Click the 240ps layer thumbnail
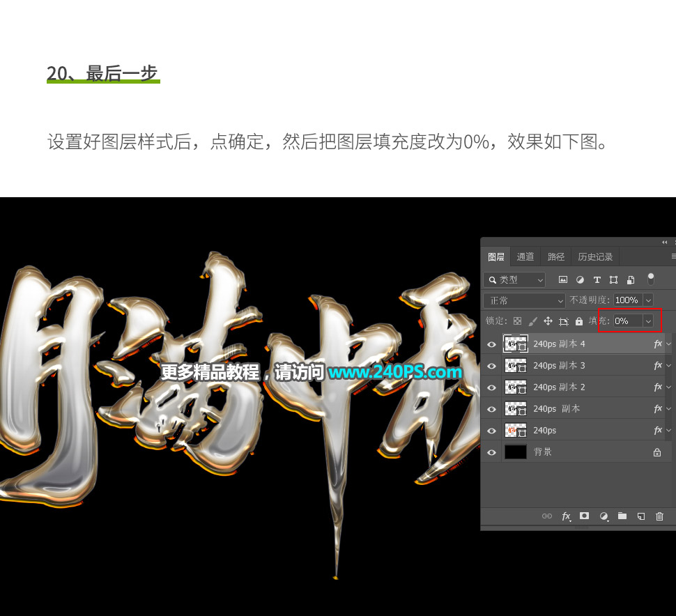This screenshot has height=616, width=676. point(516,430)
